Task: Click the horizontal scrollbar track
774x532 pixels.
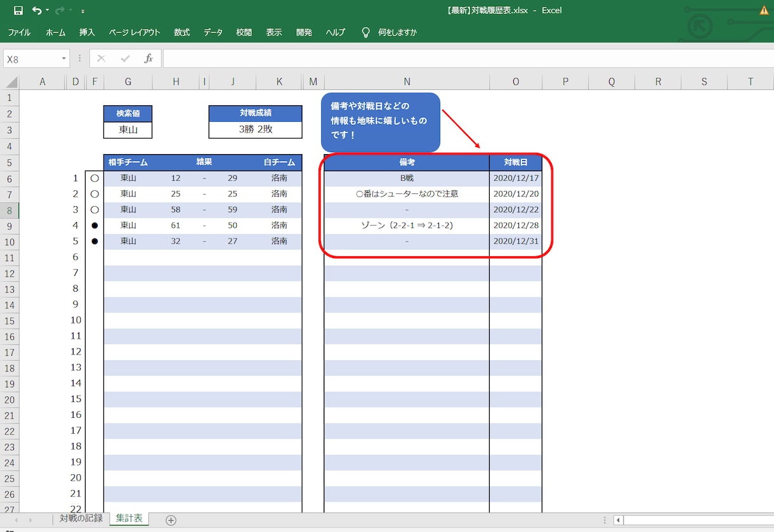Action: pos(699,521)
